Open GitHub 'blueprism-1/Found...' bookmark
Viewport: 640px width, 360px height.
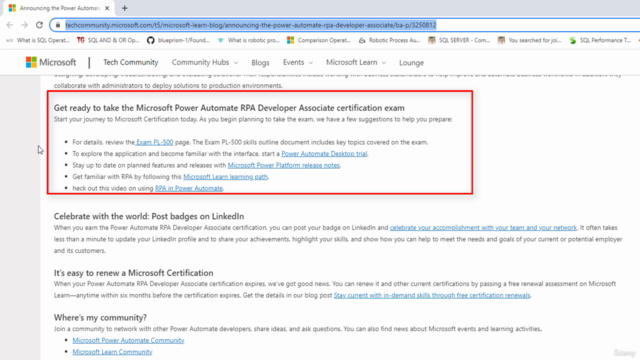click(x=178, y=40)
